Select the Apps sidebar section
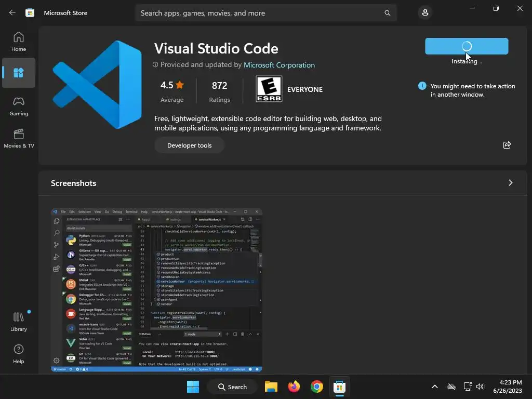 tap(19, 73)
